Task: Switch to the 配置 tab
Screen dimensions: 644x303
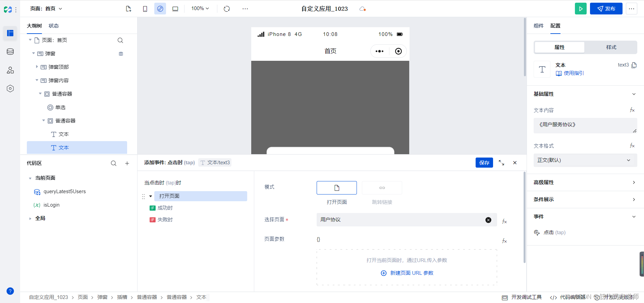Action: pos(555,26)
